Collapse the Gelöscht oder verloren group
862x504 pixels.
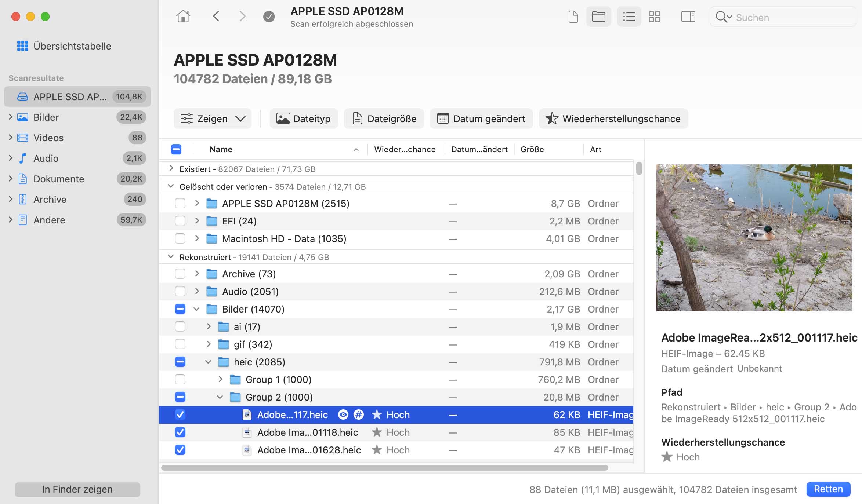coord(171,186)
